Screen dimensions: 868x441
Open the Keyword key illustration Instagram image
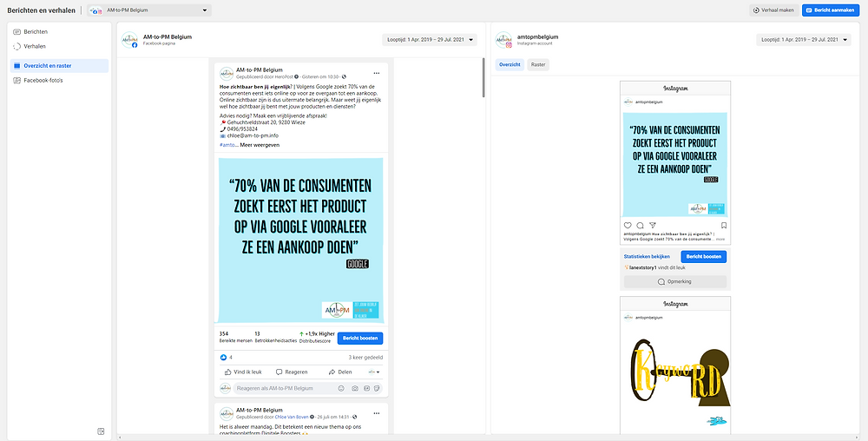(674, 380)
